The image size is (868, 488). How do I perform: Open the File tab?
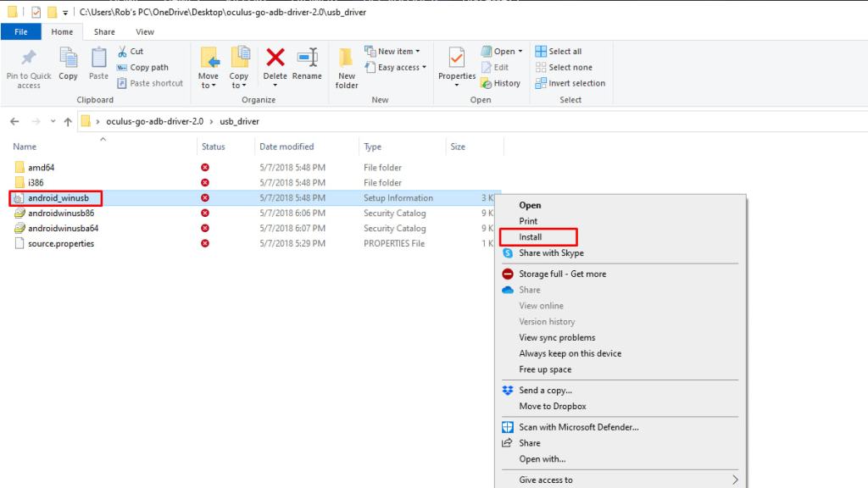click(21, 32)
